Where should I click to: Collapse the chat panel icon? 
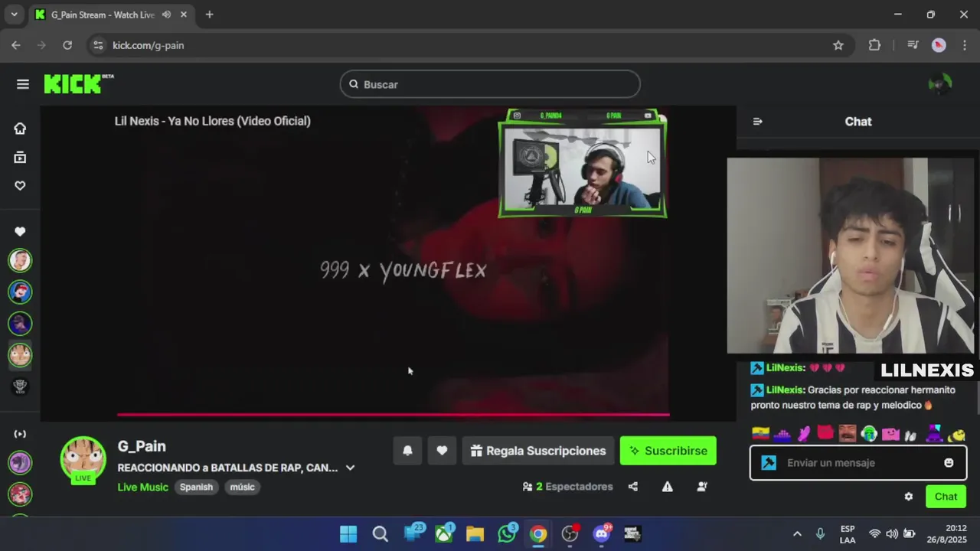757,122
